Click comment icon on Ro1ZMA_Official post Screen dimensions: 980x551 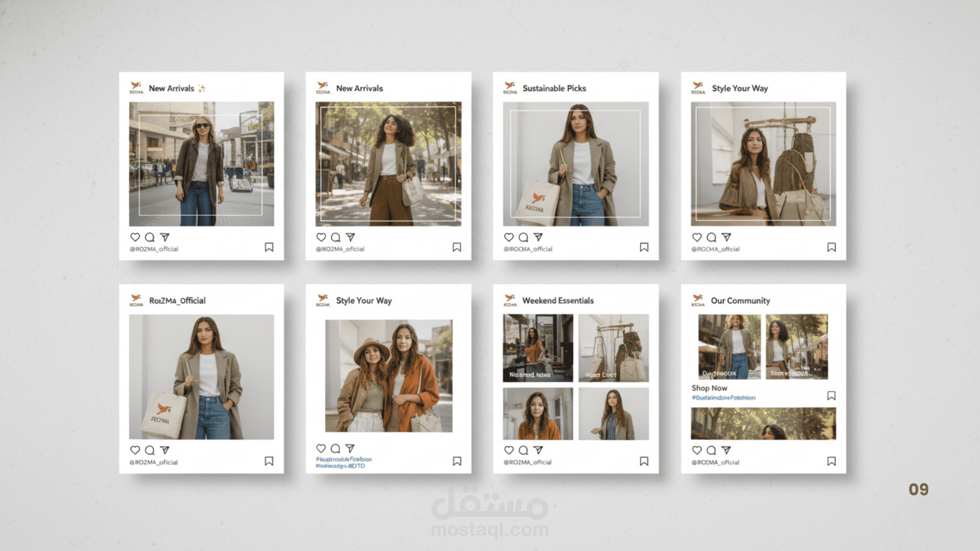[150, 450]
